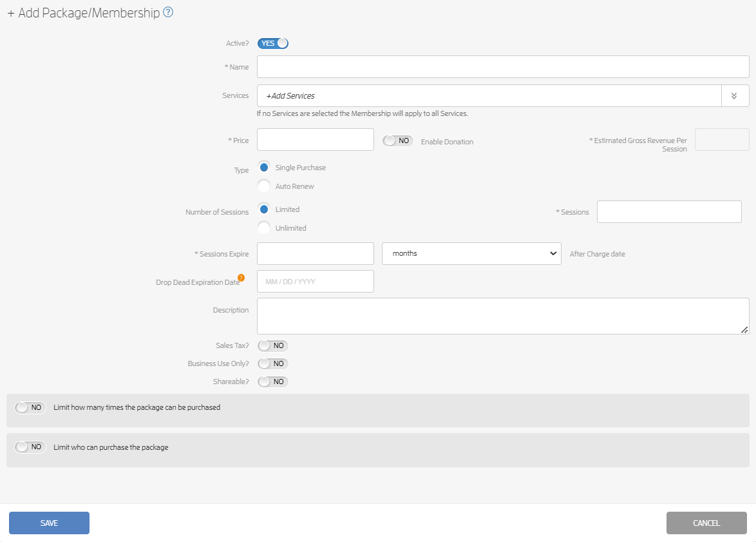Click the services note about all Services
The width and height of the screenshot is (756, 542).
362,113
